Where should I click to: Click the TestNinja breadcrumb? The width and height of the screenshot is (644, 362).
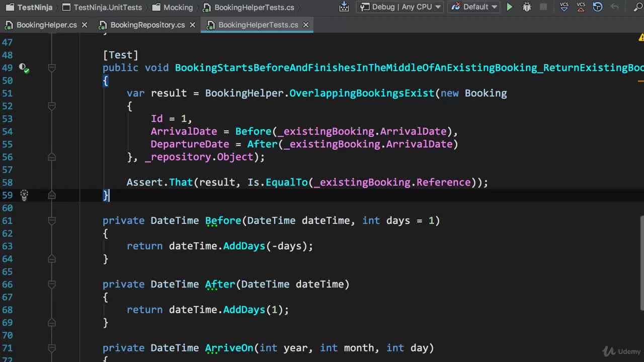29,8
